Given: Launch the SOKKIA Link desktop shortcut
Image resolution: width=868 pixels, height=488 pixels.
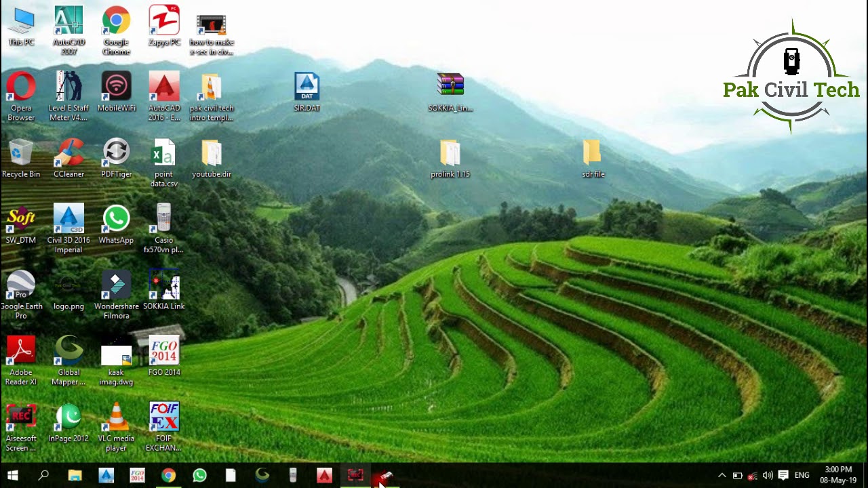Looking at the screenshot, I should coord(164,291).
